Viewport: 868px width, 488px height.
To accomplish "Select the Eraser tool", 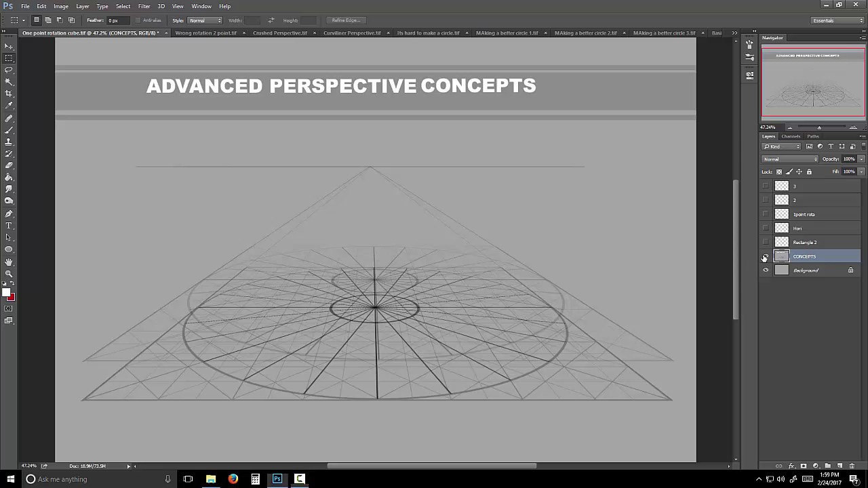I will point(9,165).
